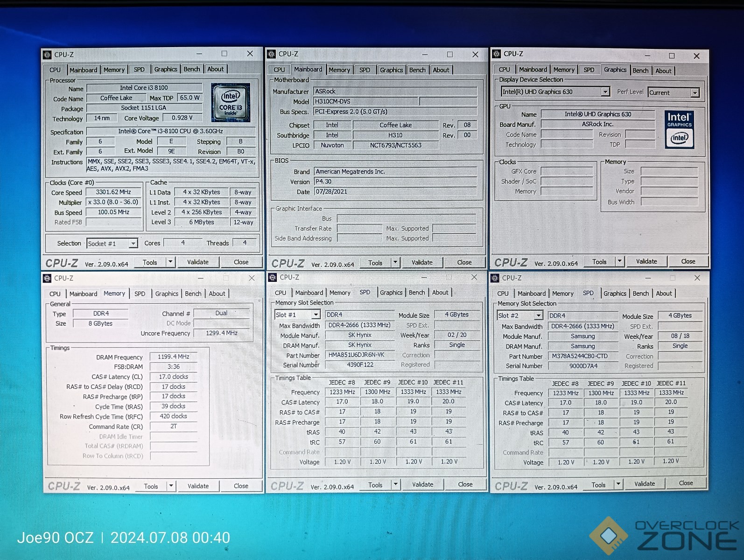The image size is (744, 560).
Task: Select the Memory tab in the Graphics window
Action: click(564, 70)
